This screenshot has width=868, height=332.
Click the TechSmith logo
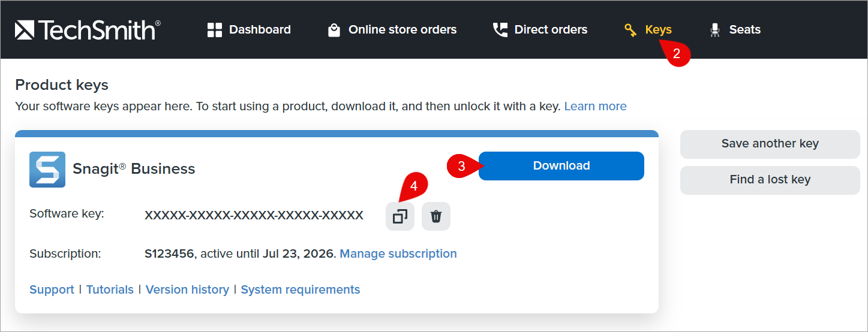pos(88,29)
